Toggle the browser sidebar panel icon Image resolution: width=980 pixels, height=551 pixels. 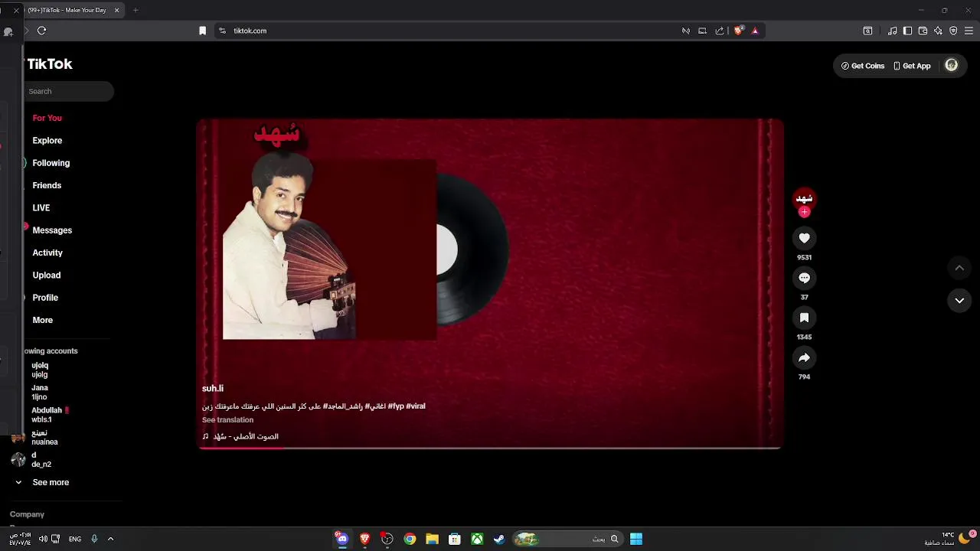907,31
